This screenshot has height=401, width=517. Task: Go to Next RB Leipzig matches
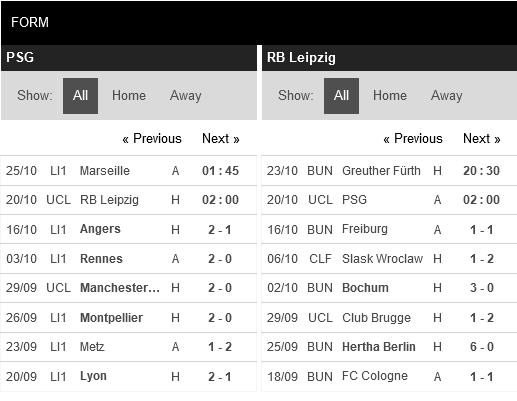click(x=482, y=138)
